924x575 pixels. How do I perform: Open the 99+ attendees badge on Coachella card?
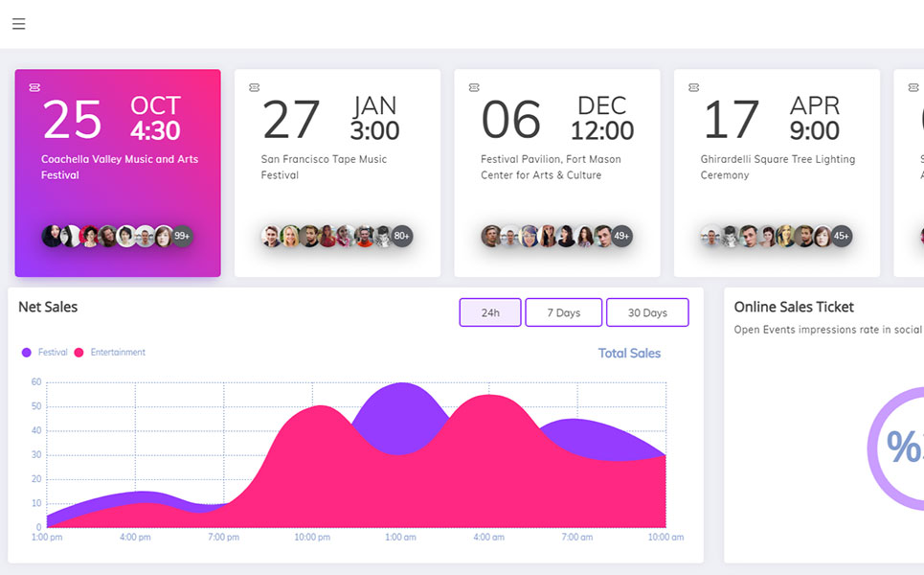182,236
